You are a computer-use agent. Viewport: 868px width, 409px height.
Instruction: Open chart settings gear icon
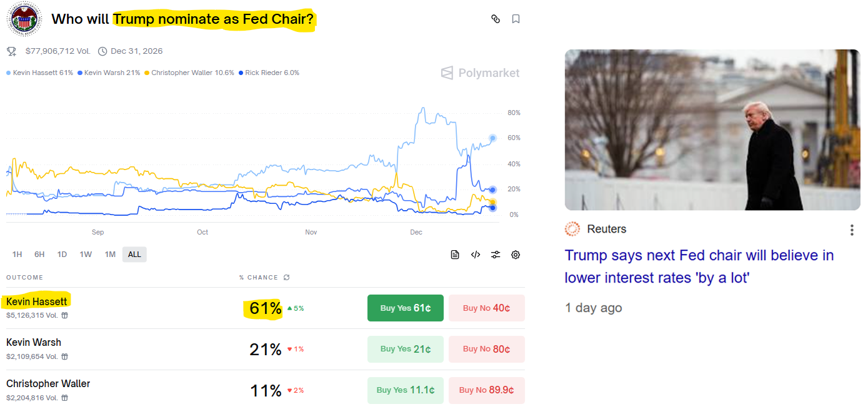516,255
